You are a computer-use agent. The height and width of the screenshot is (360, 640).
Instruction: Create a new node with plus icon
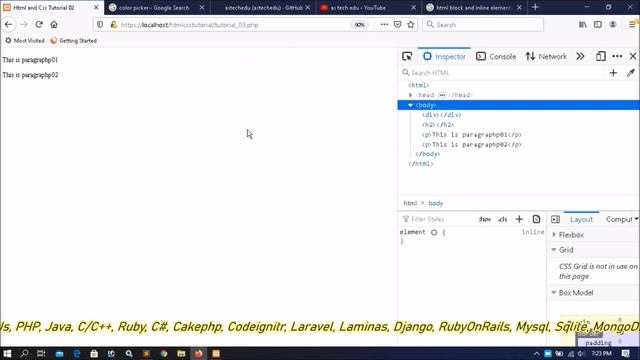(613, 73)
